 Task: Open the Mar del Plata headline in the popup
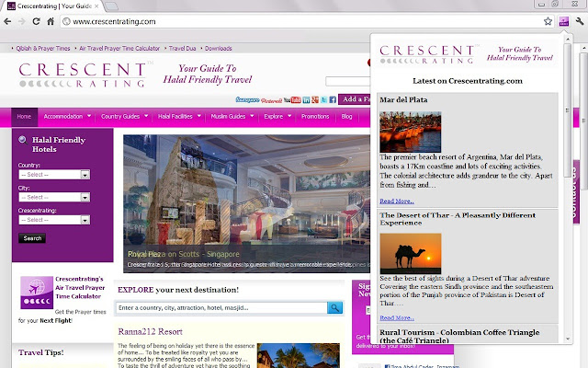point(403,100)
